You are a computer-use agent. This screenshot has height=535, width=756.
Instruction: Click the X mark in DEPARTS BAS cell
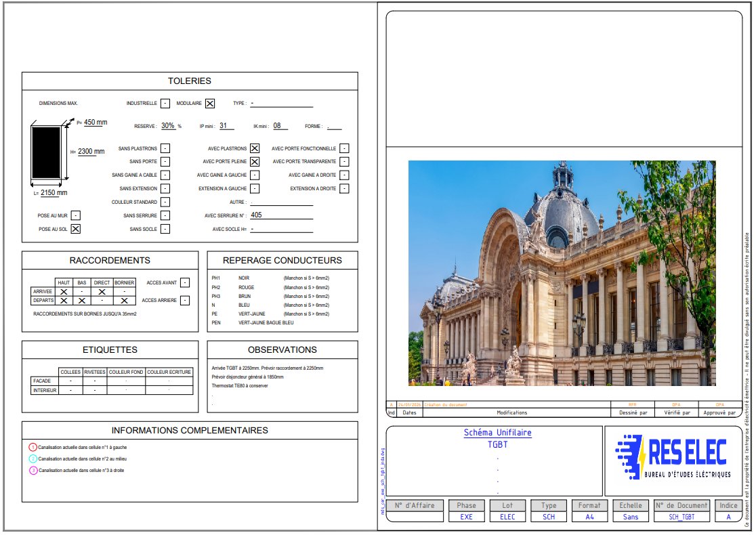81,300
